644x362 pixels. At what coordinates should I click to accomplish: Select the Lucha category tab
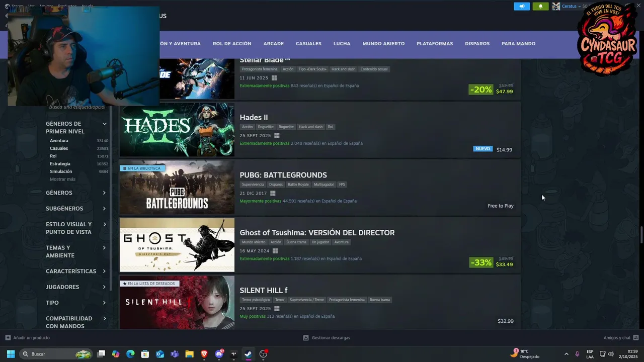[x=342, y=44]
